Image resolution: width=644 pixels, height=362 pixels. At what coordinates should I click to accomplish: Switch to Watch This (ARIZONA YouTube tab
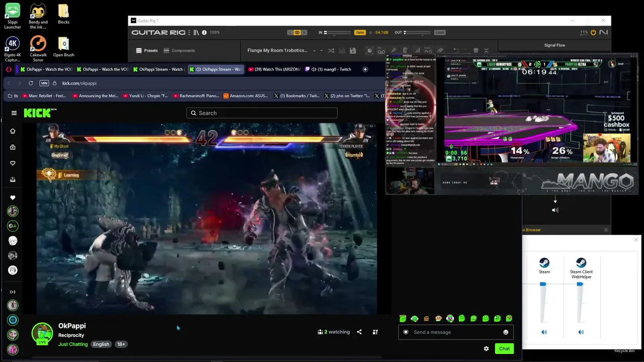[x=274, y=69]
